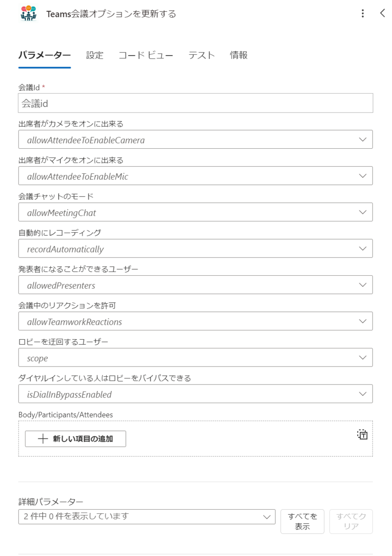Open the コード ビュー tab
The image size is (392, 556).
point(146,55)
